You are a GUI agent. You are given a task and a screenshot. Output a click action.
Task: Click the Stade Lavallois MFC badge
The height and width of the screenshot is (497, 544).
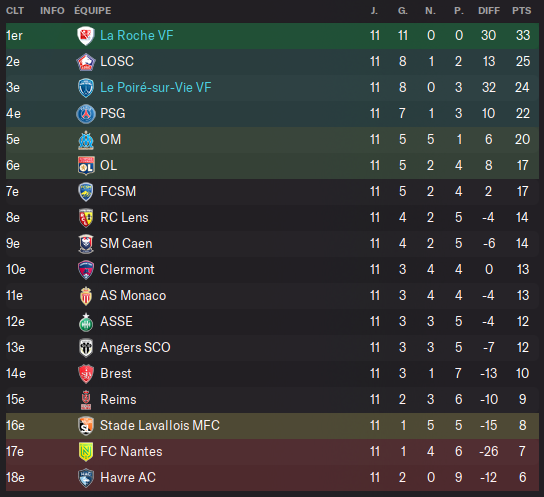point(86,426)
